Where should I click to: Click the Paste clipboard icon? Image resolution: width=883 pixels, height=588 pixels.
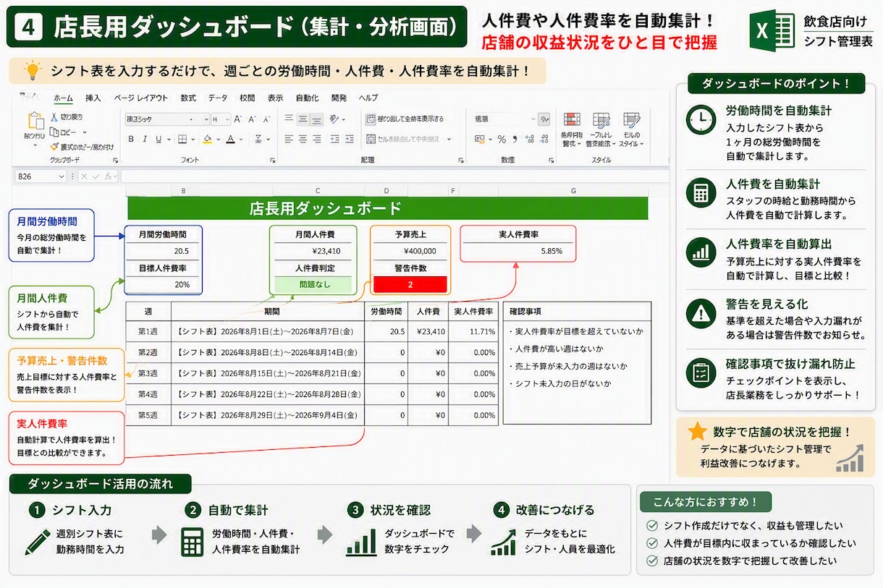[36, 120]
